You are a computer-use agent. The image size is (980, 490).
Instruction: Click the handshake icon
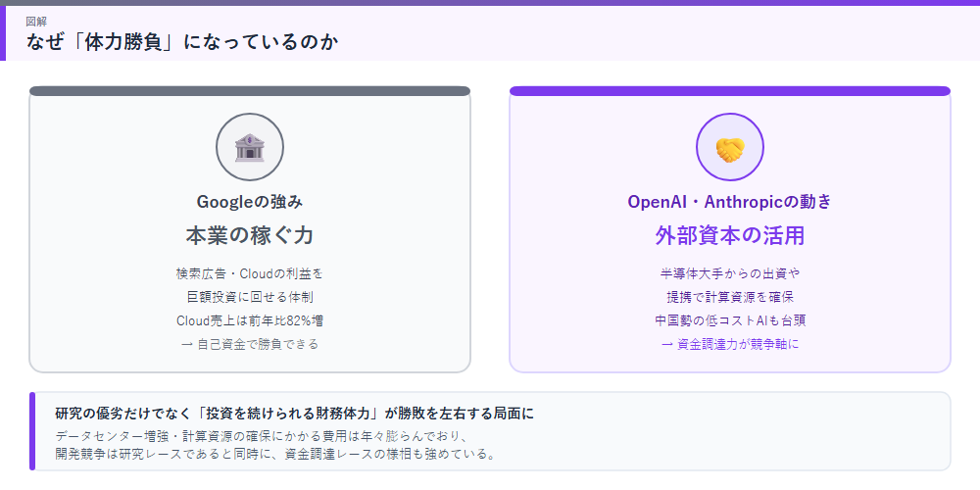pyautogui.click(x=729, y=150)
